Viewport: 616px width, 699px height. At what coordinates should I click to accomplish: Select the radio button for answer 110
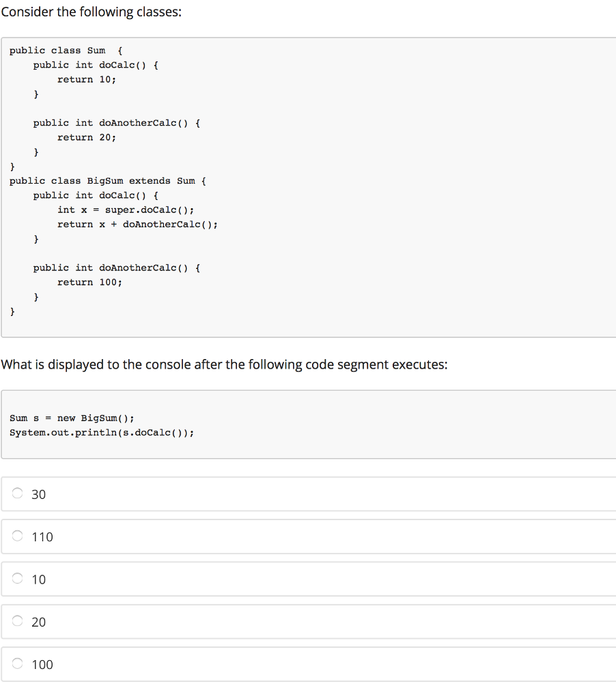click(17, 536)
